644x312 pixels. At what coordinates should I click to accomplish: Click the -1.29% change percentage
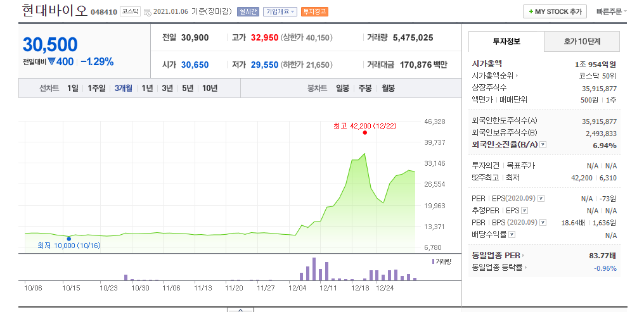(97, 62)
